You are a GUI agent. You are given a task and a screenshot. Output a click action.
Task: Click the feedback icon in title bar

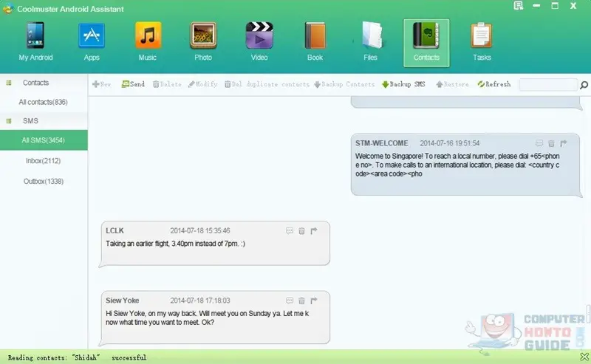519,6
